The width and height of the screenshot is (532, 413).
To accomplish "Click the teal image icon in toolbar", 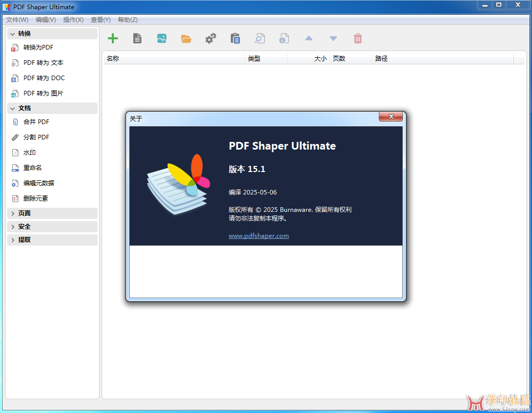I will (162, 38).
